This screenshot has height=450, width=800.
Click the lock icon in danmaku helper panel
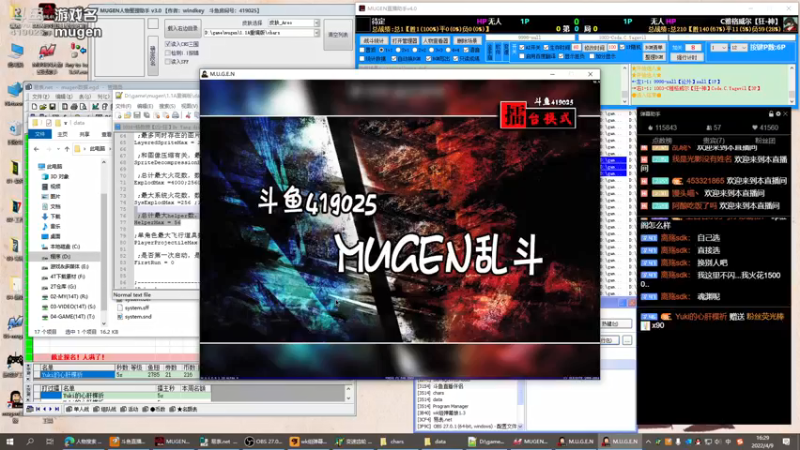(x=771, y=114)
